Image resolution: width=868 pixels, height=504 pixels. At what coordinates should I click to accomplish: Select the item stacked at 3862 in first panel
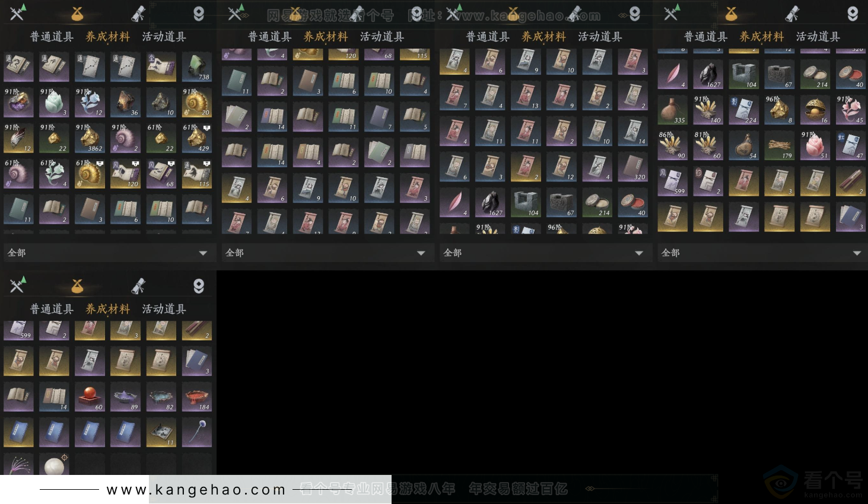[90, 138]
